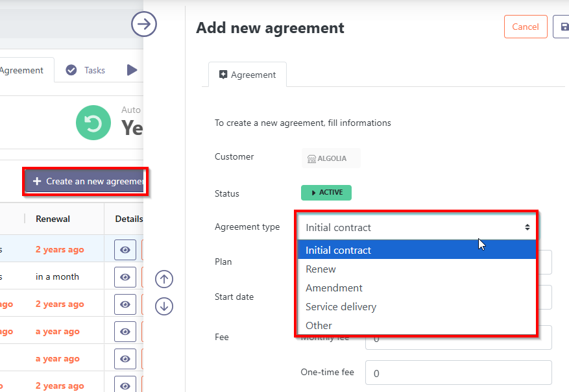569x392 pixels.
Task: Click the right-arrow circle to collapse panel
Action: (144, 25)
